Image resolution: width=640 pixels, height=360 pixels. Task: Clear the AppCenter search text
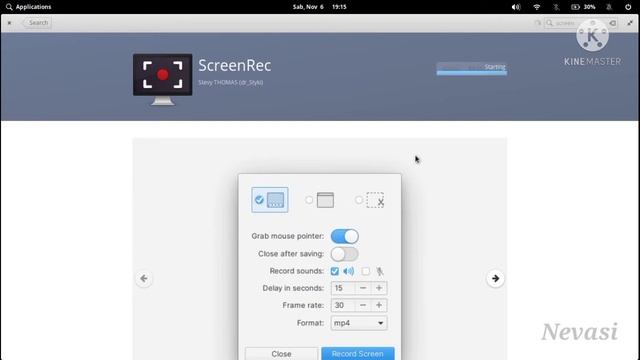tap(613, 23)
